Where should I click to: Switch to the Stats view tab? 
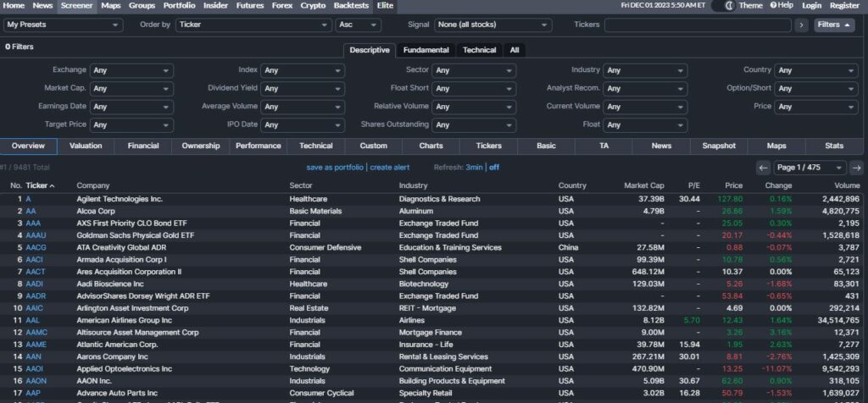coord(834,146)
